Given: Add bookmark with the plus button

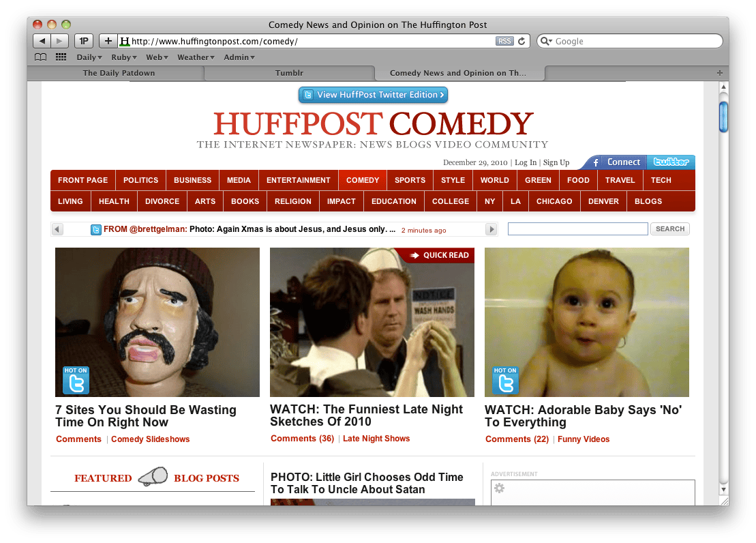Looking at the screenshot, I should (108, 41).
